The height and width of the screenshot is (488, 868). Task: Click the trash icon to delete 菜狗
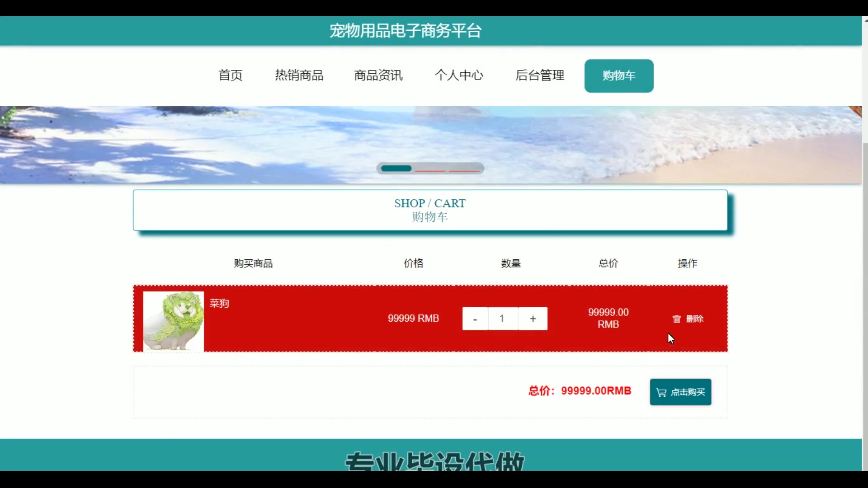[x=676, y=319]
